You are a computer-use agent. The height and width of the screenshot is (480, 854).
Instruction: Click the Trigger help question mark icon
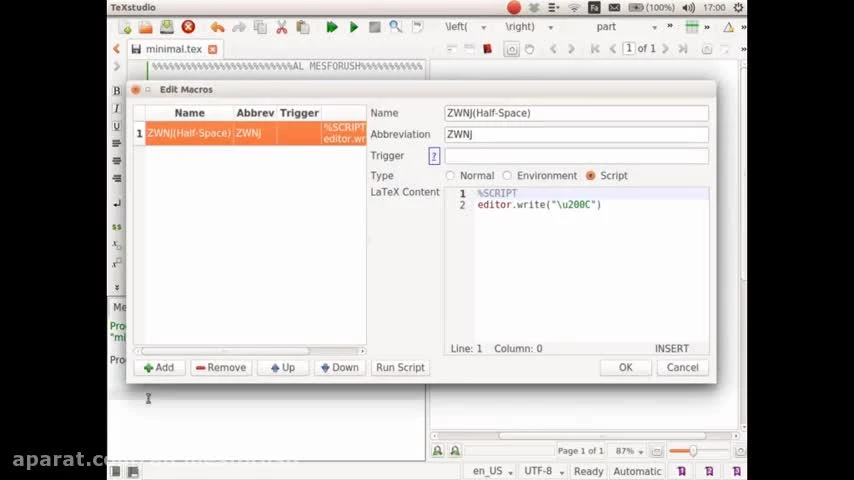434,156
